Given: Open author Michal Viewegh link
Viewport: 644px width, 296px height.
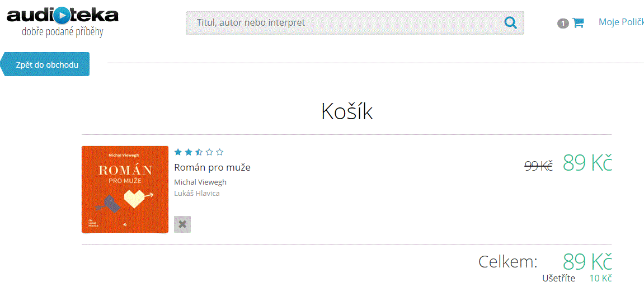Looking at the screenshot, I should pyautogui.click(x=200, y=182).
